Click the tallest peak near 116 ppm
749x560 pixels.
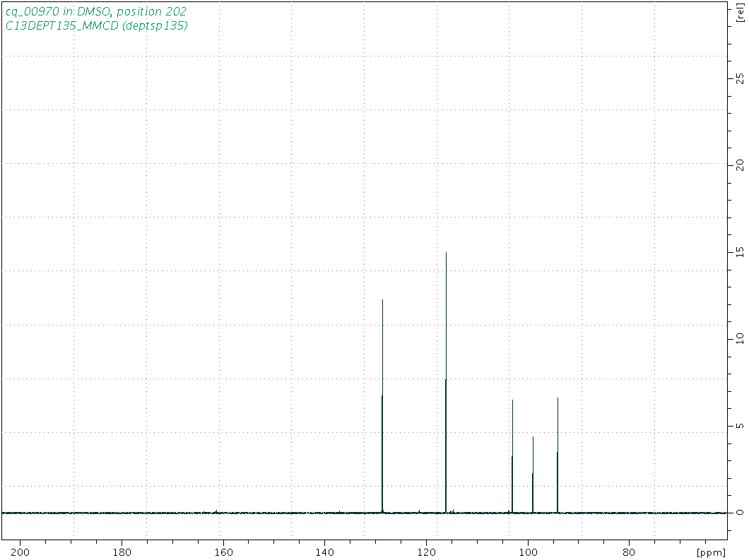tap(446, 382)
